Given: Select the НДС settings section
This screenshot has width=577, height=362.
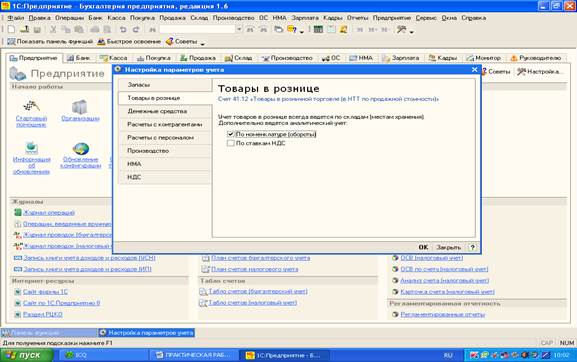Looking at the screenshot, I should tap(165, 177).
